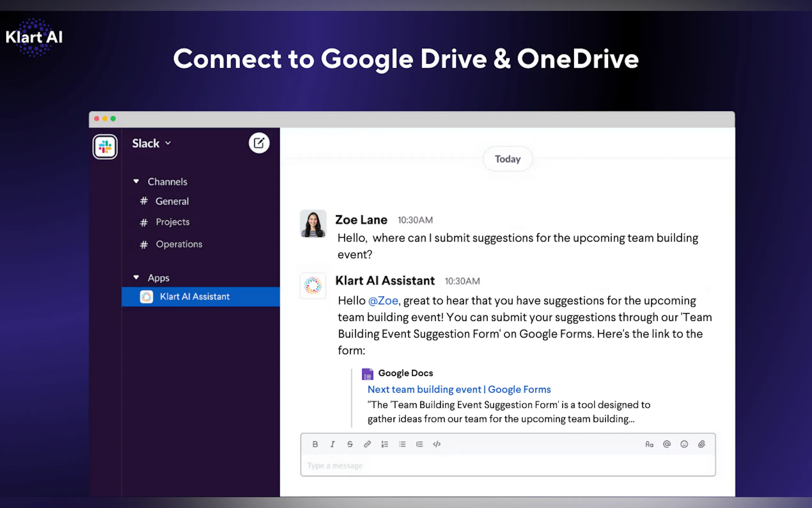Start a bulleted list
The height and width of the screenshot is (508, 812).
402,444
